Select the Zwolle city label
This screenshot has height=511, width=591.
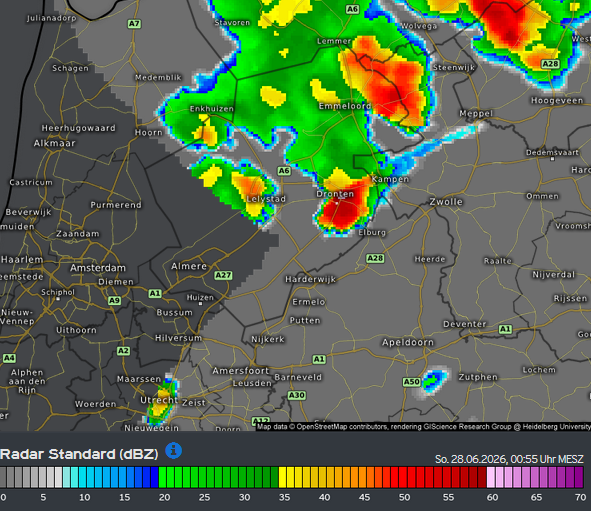(x=446, y=202)
